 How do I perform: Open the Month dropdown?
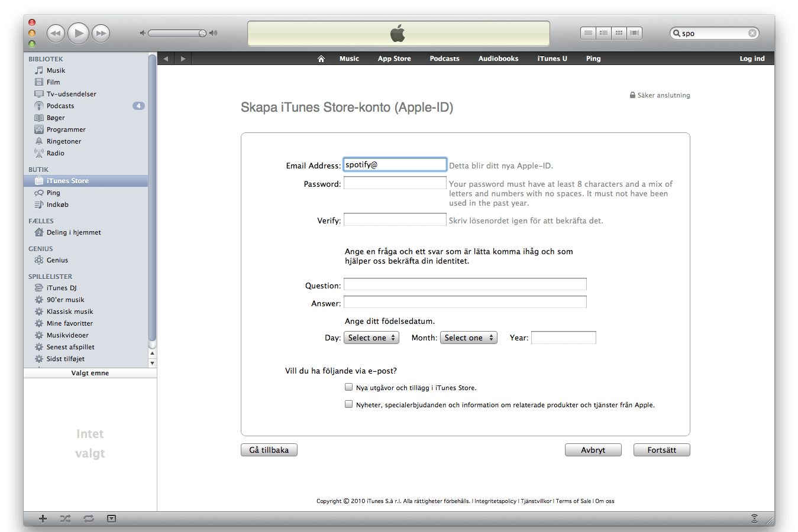(x=468, y=338)
